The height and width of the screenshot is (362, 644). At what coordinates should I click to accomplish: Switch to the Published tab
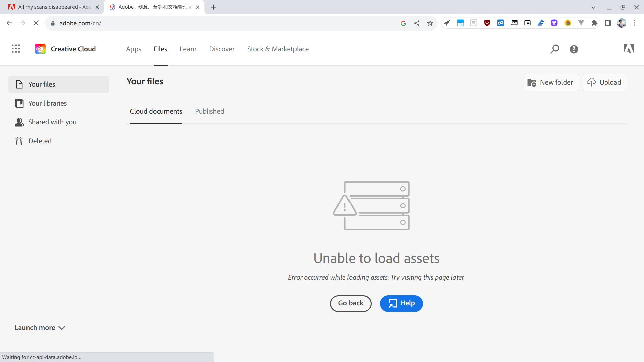(209, 111)
